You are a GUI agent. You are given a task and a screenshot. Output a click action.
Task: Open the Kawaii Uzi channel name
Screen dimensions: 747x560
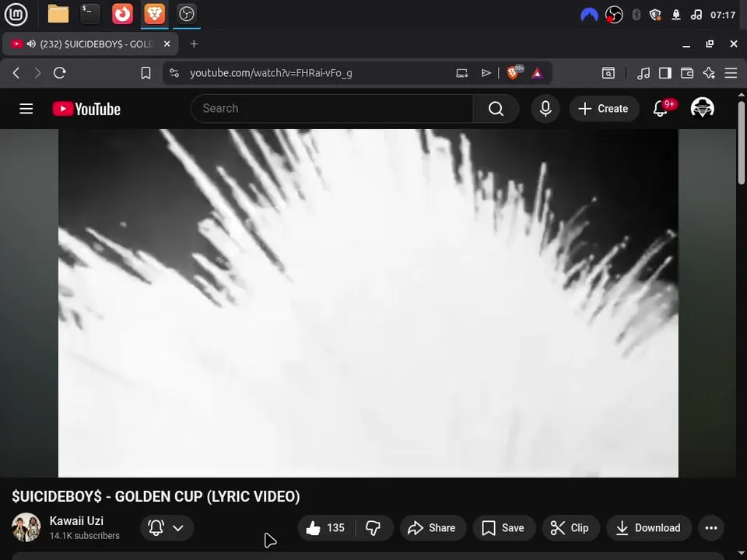[x=76, y=521]
